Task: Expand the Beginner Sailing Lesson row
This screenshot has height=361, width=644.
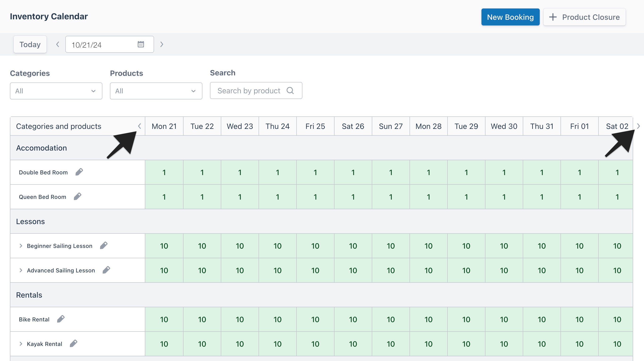Action: pos(21,246)
